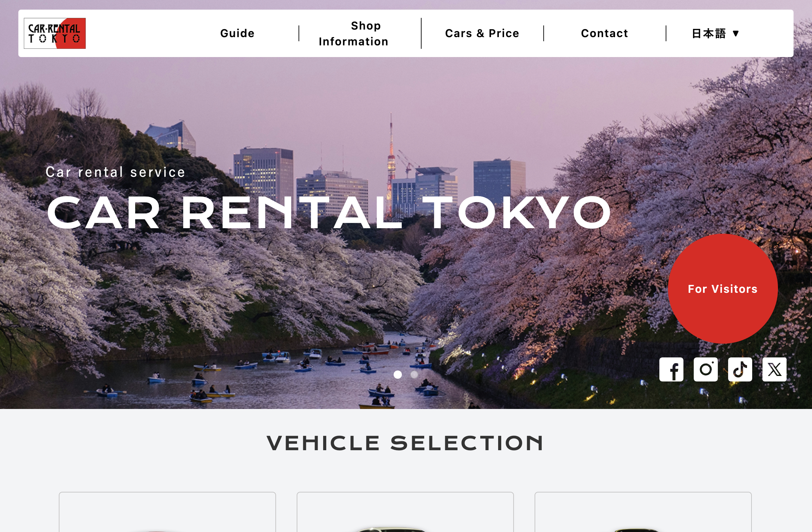The height and width of the screenshot is (532, 812).
Task: Select the middle vehicle card
Action: tap(405, 512)
